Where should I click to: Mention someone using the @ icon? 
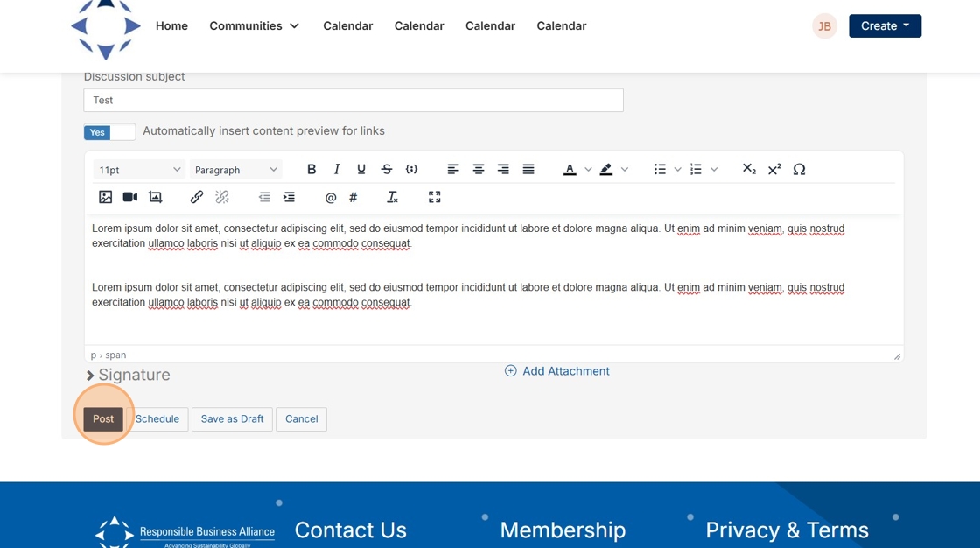pyautogui.click(x=331, y=198)
